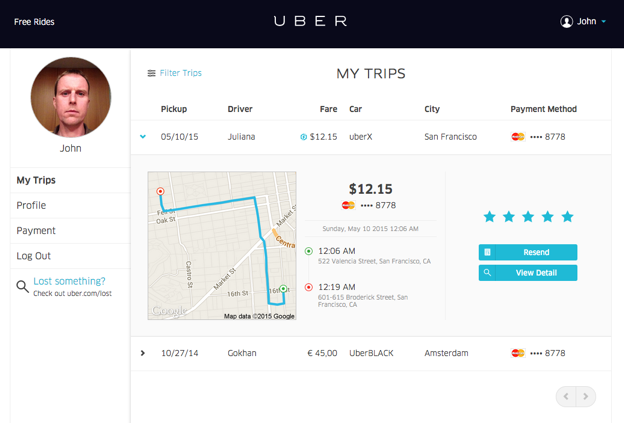Choose Log Out from the sidebar

point(34,256)
